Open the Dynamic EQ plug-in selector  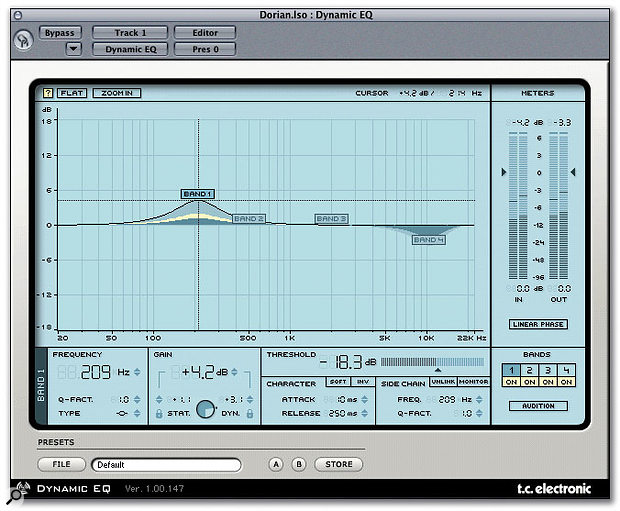(130, 49)
